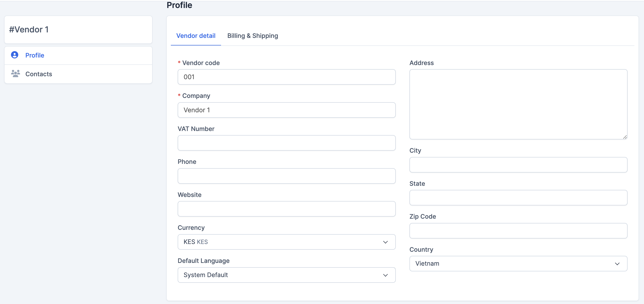
Task: Click the Country dropdown chevron arrow
Action: coord(617,264)
